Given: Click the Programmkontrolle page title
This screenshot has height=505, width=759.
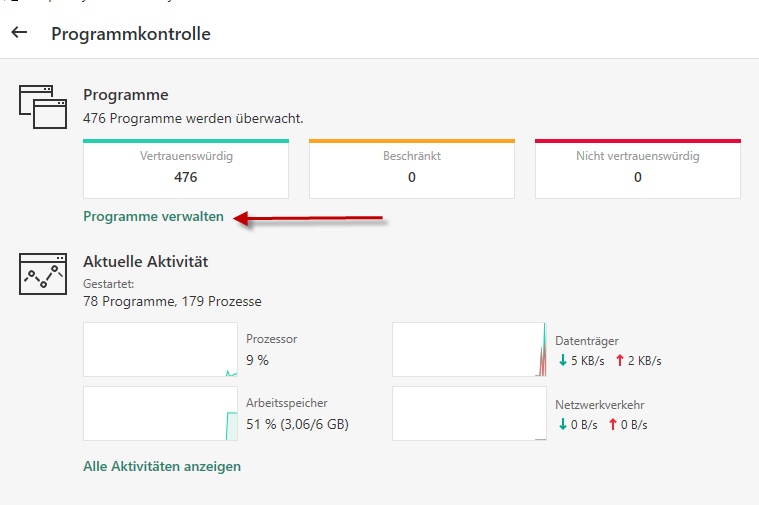Looking at the screenshot, I should pyautogui.click(x=131, y=33).
